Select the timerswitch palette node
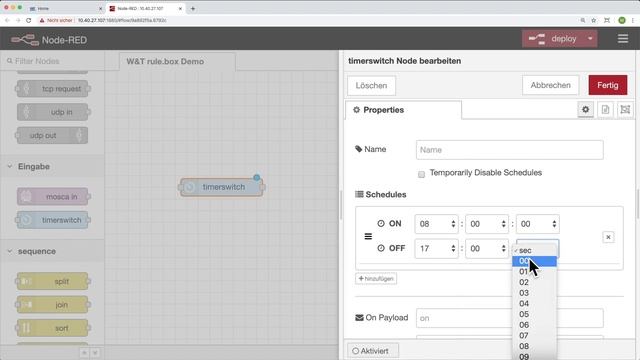Image resolution: width=640 pixels, height=360 pixels. click(x=53, y=220)
